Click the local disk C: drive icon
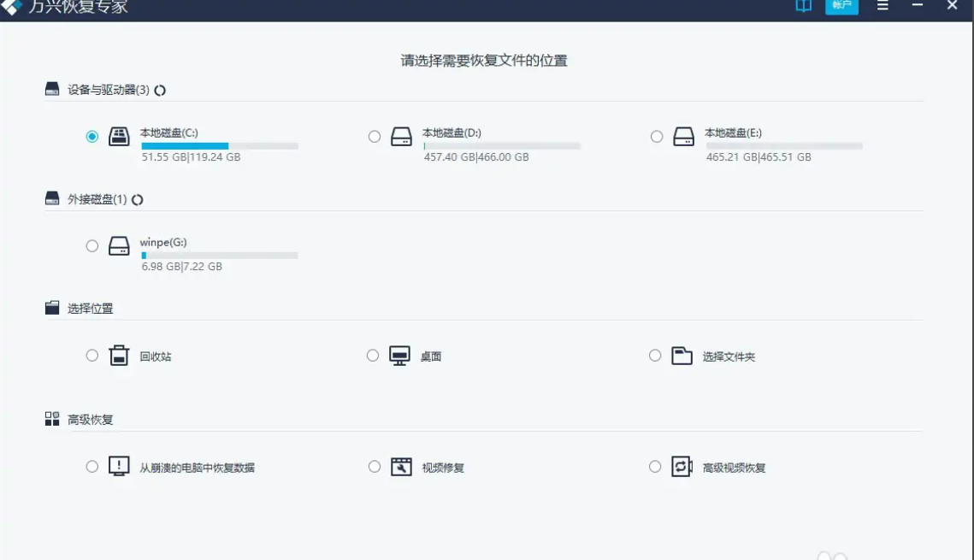 tap(120, 137)
